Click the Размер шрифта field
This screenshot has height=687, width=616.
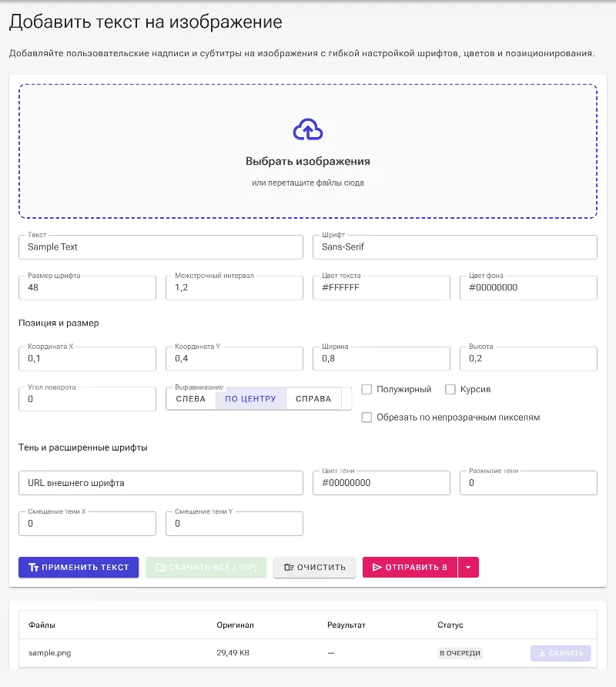tap(87, 288)
